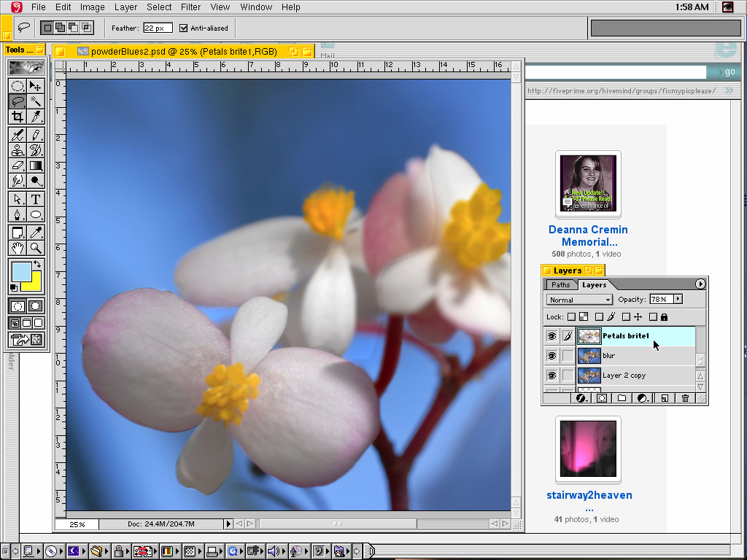
Task: Click the foreground light blue color swatch
Action: point(21,271)
